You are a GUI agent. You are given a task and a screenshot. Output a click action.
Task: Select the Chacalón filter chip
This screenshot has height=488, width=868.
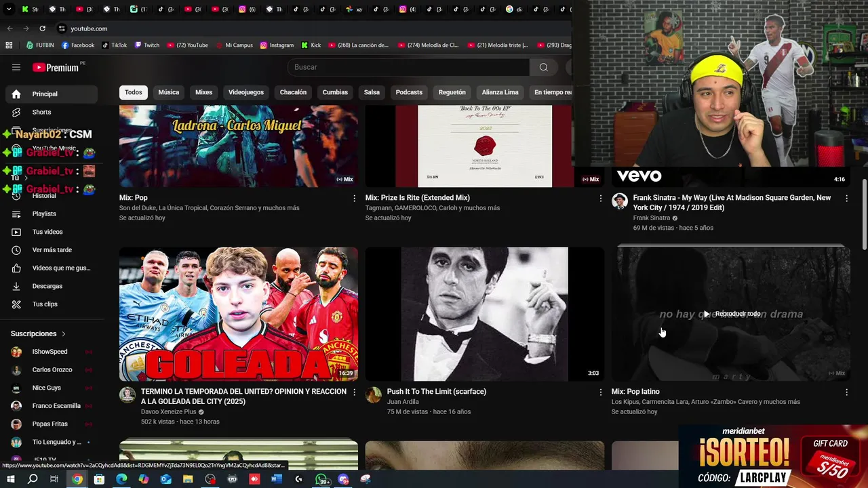tap(293, 92)
